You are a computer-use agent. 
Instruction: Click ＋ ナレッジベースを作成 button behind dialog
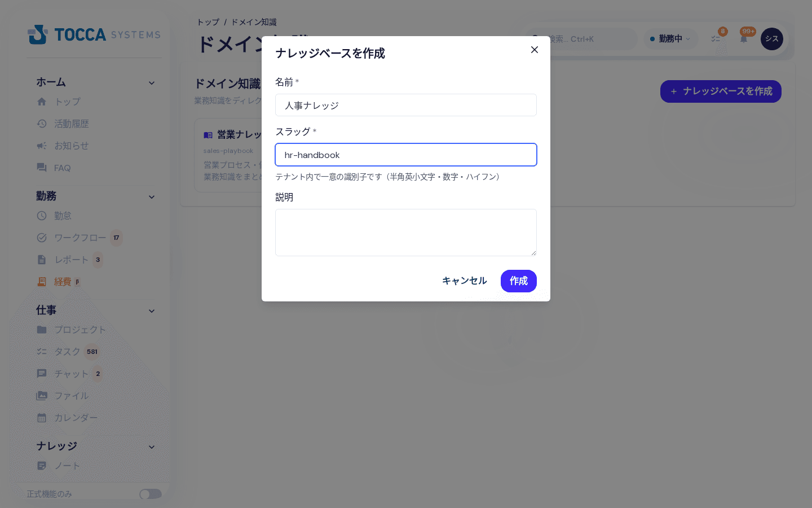pos(721,91)
